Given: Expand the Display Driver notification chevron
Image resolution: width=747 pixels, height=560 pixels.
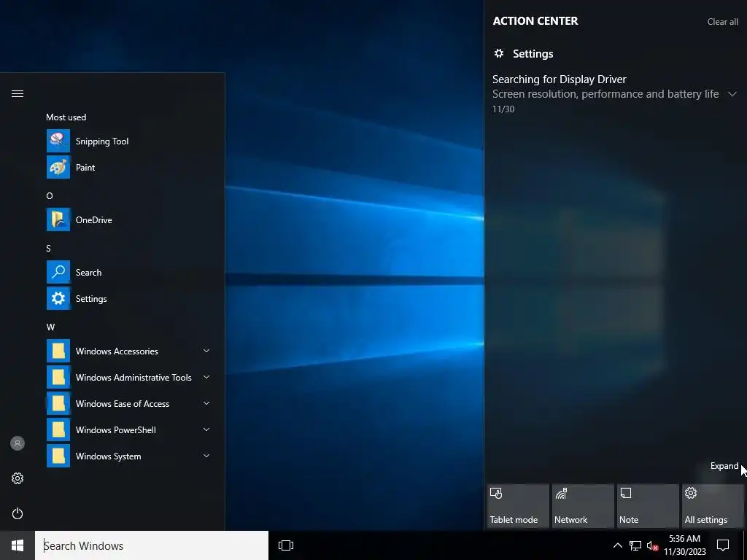Looking at the screenshot, I should [x=732, y=94].
